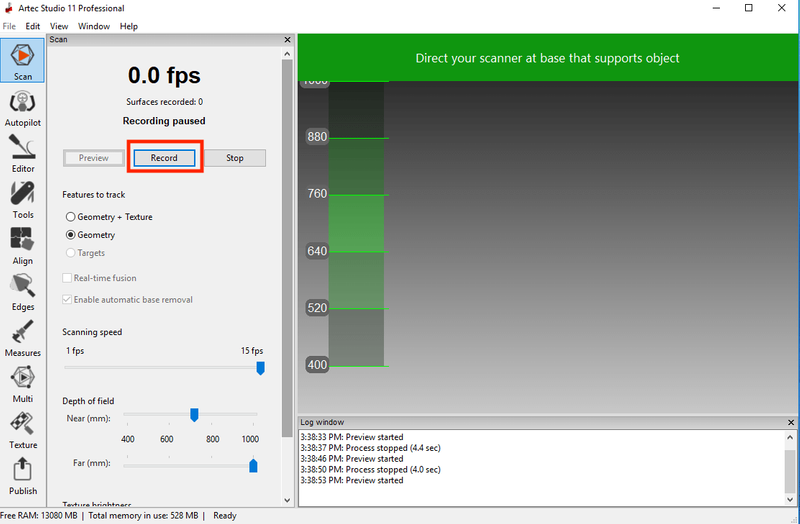Click the Near depth of field slider handle
Screen dimensions: 800x524
pos(194,414)
